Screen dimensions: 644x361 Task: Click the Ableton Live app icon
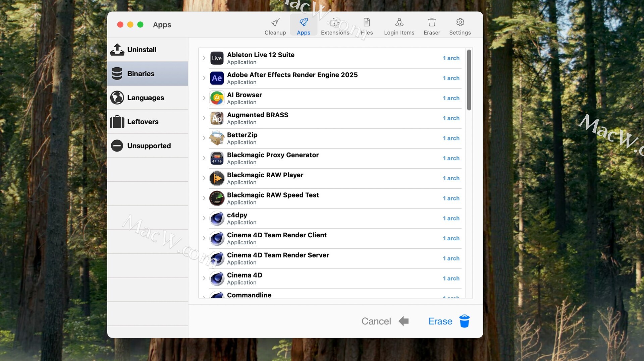[217, 58]
